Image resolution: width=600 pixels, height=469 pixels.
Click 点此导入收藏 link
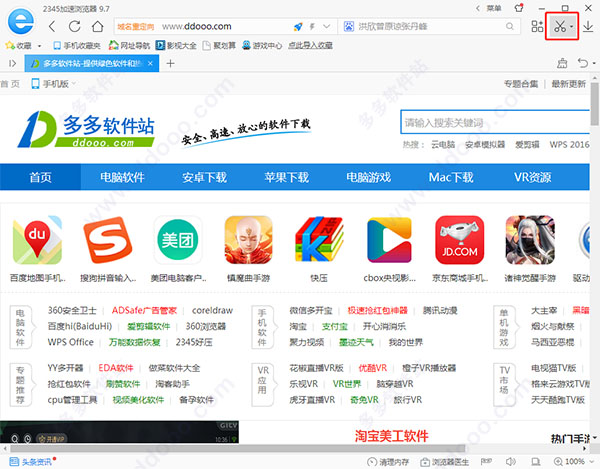tap(310, 46)
